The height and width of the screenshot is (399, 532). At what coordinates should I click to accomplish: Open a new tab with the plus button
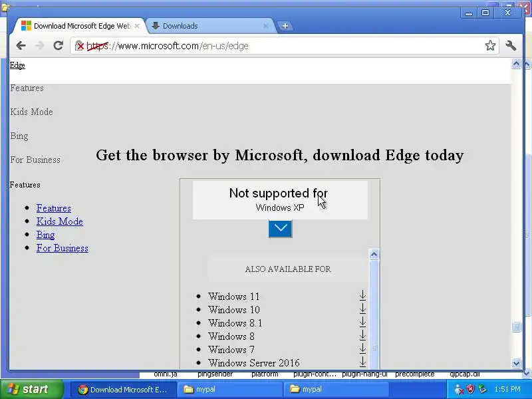(285, 26)
